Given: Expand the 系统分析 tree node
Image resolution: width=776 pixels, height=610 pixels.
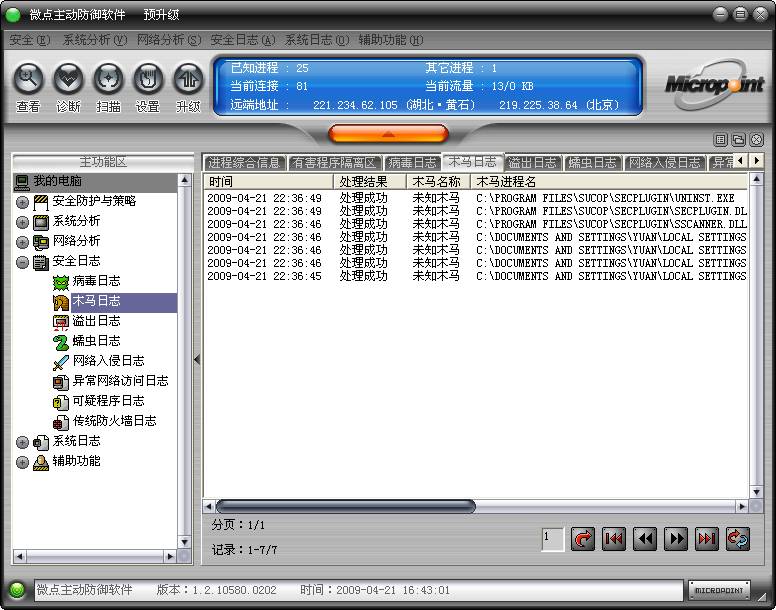Looking at the screenshot, I should 22,222.
